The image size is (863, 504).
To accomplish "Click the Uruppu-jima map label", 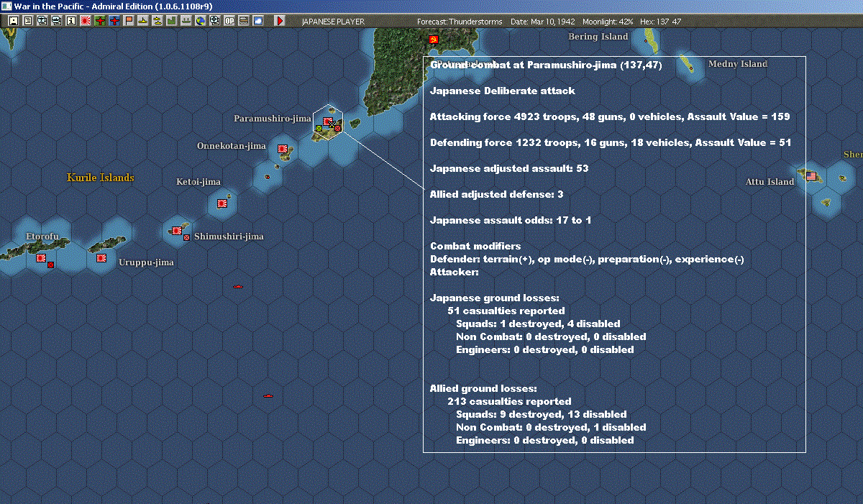I will click(x=146, y=262).
